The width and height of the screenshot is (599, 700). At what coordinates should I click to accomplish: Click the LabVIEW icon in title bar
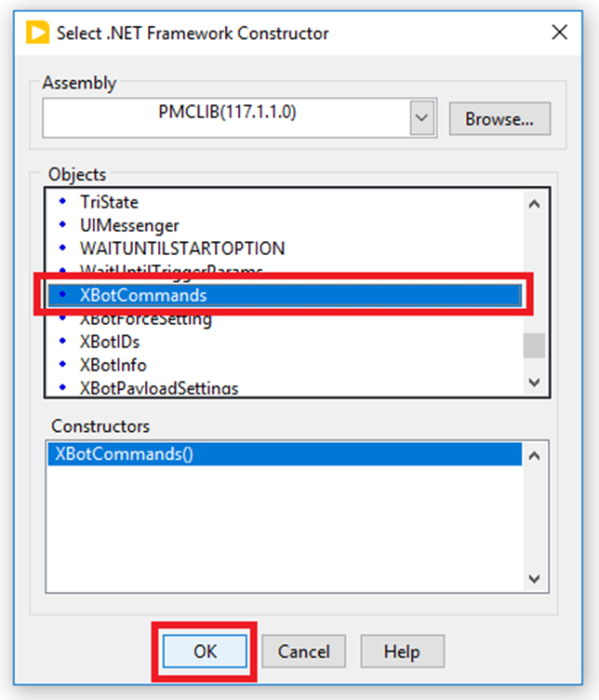(x=38, y=33)
